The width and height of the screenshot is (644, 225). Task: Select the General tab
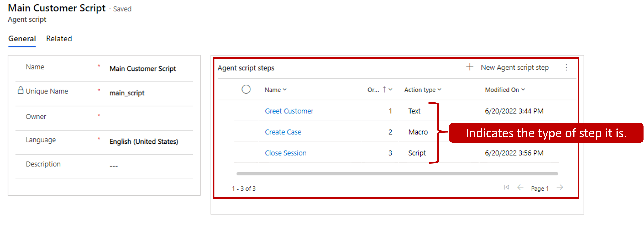22,39
